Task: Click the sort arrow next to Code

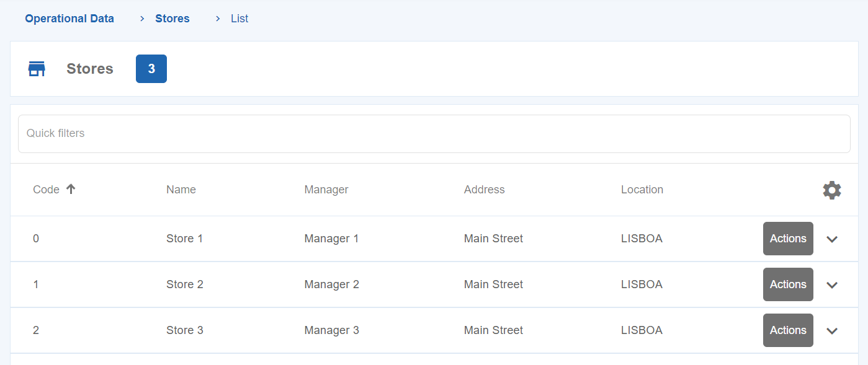Action: click(x=71, y=190)
